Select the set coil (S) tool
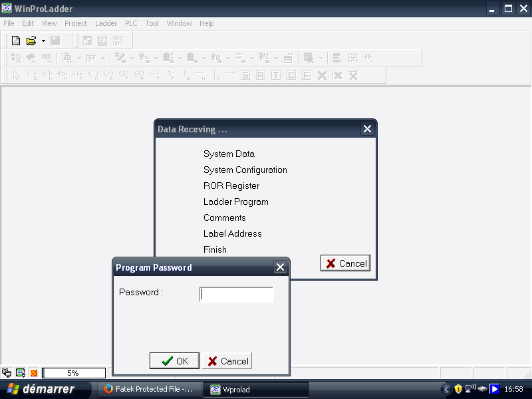This screenshot has width=532, height=399. pyautogui.click(x=124, y=75)
